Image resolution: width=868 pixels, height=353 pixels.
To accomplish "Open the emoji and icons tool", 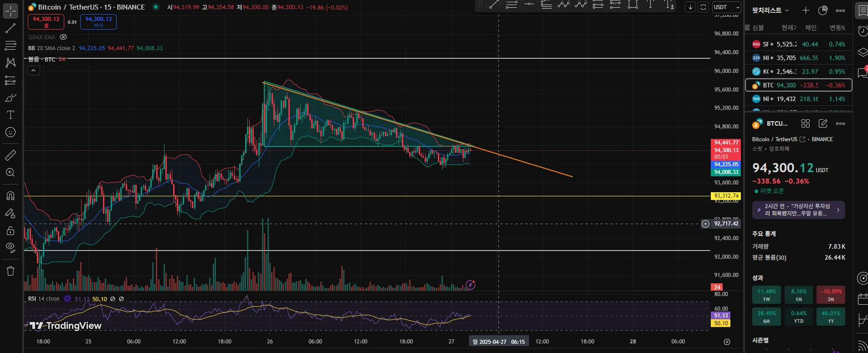I will 10,132.
